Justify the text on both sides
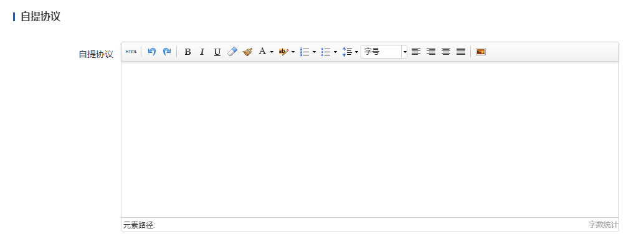 click(x=461, y=52)
